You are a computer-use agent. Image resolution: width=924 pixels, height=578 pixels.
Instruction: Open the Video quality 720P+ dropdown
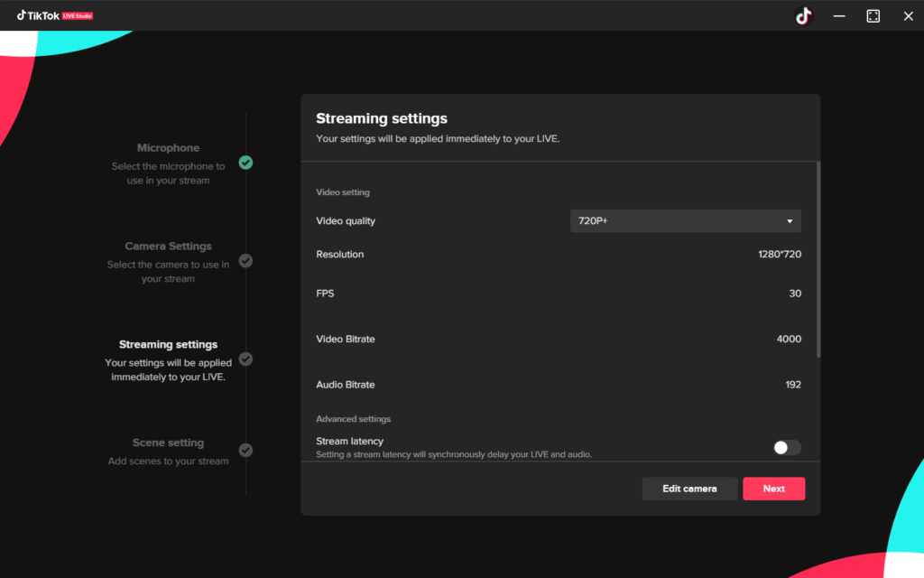pyautogui.click(x=685, y=221)
